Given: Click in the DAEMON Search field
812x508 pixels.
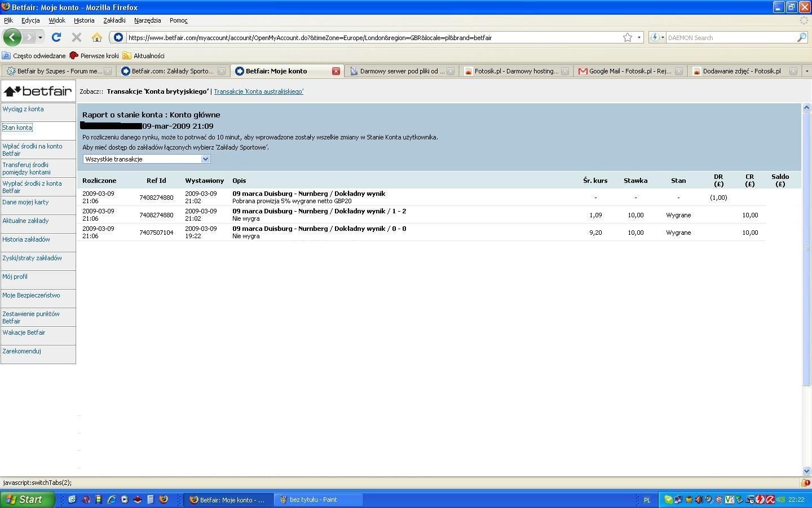Looking at the screenshot, I should click(x=730, y=38).
